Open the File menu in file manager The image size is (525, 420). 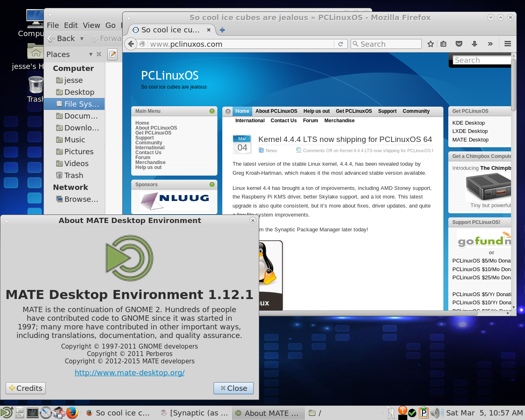click(x=53, y=25)
